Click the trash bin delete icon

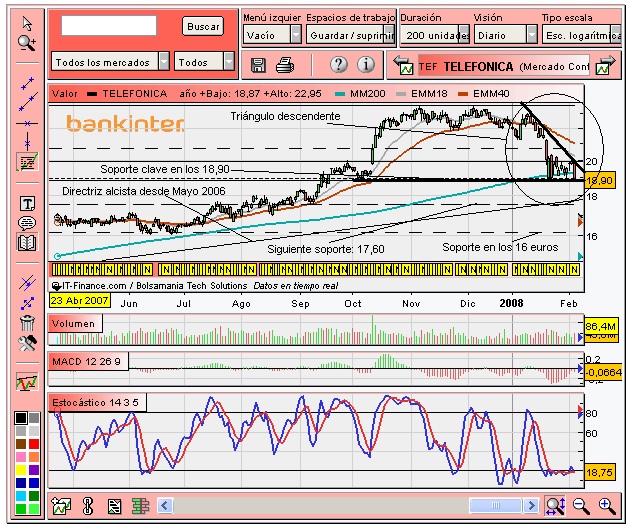pos(27,323)
